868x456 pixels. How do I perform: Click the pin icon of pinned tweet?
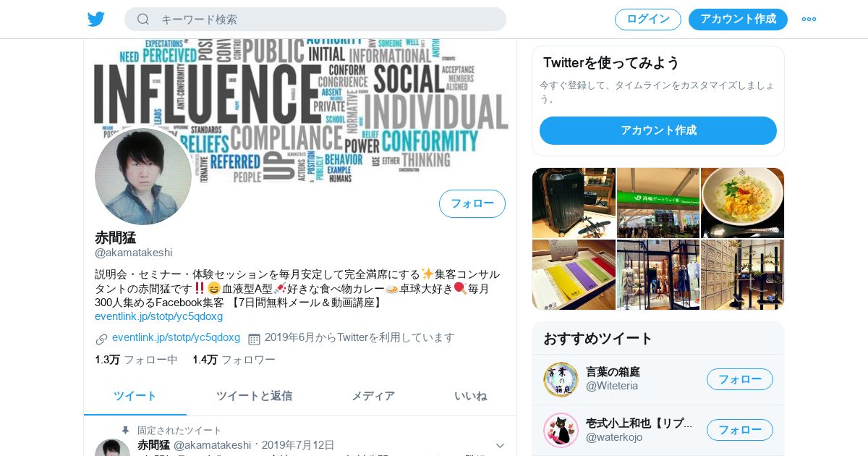tap(126, 430)
